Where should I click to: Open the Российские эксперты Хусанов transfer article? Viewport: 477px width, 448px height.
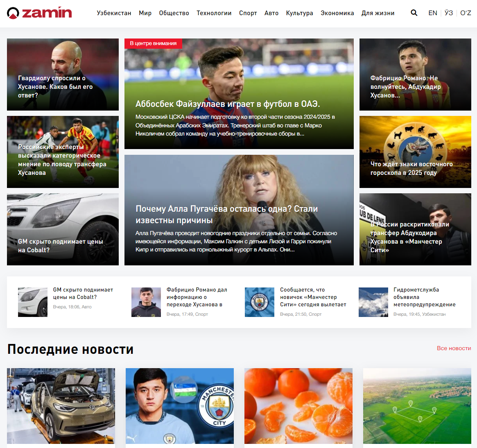point(63,152)
